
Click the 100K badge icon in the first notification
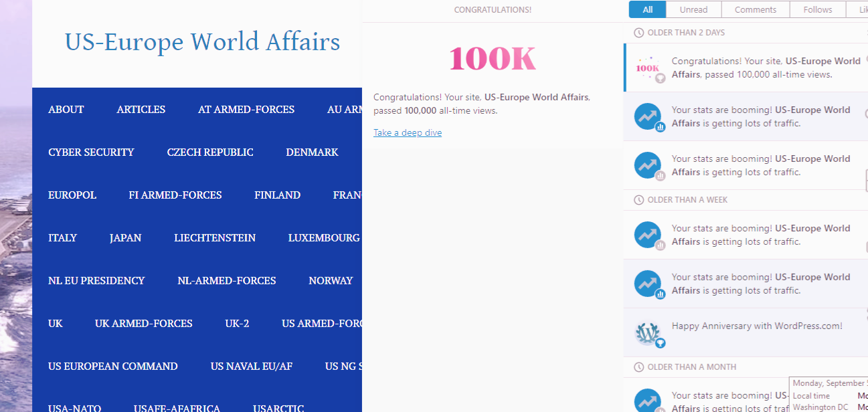coord(648,68)
